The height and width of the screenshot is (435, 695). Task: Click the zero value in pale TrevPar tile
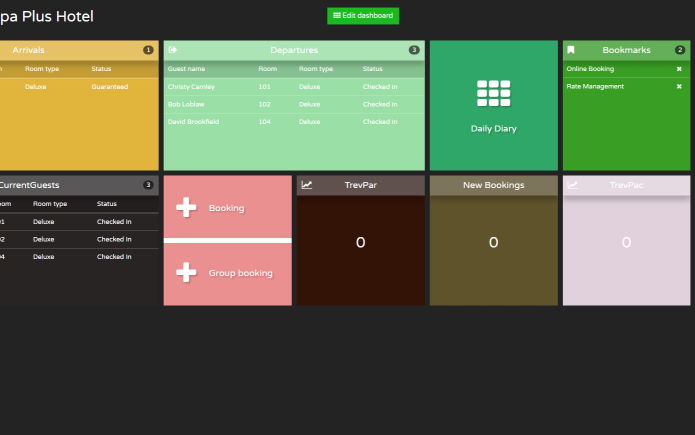(x=626, y=242)
